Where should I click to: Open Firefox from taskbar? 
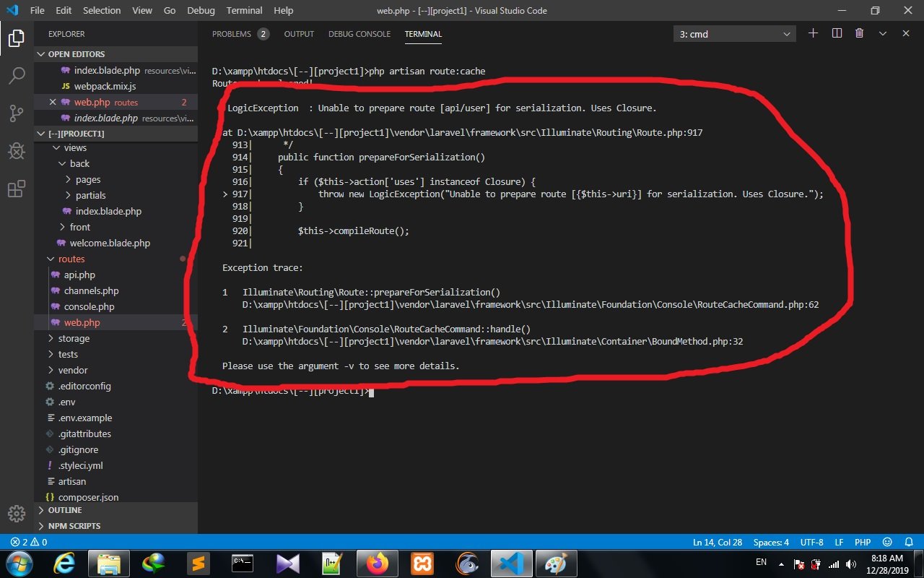[377, 564]
